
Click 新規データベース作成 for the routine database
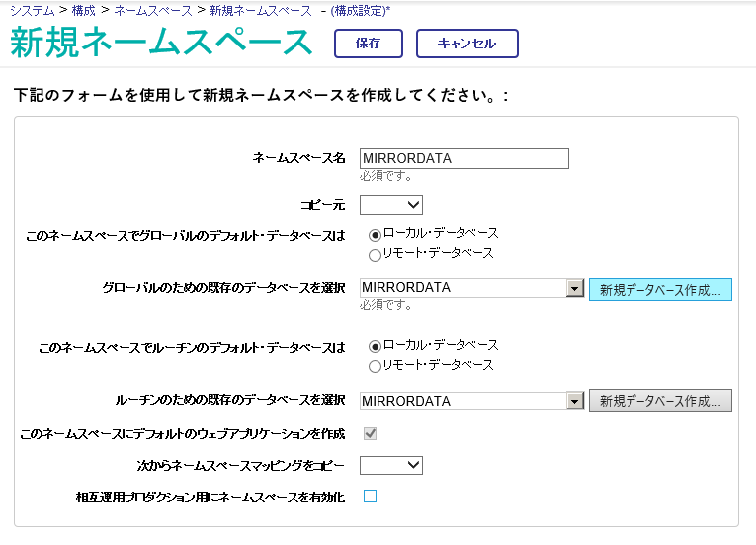pos(660,401)
